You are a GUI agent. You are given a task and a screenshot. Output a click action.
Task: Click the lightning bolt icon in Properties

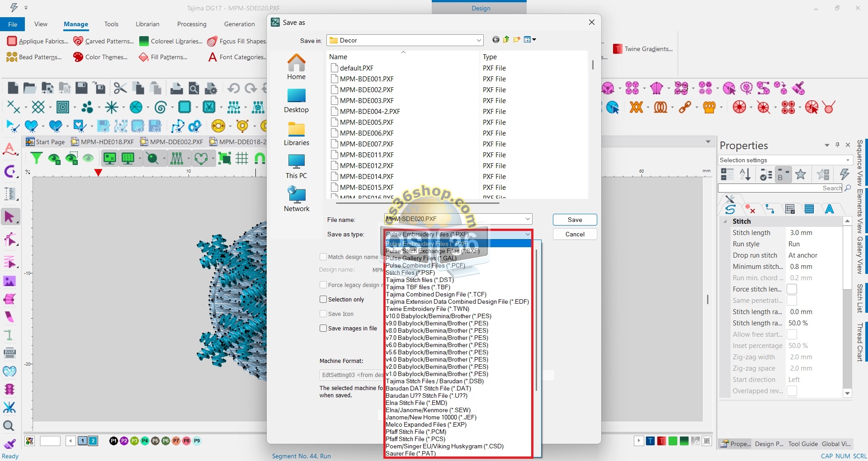click(x=844, y=174)
